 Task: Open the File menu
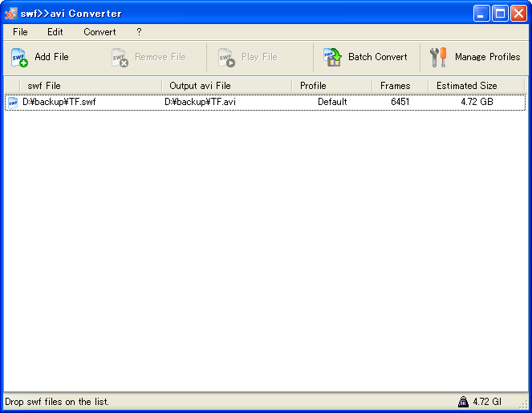pyautogui.click(x=20, y=32)
